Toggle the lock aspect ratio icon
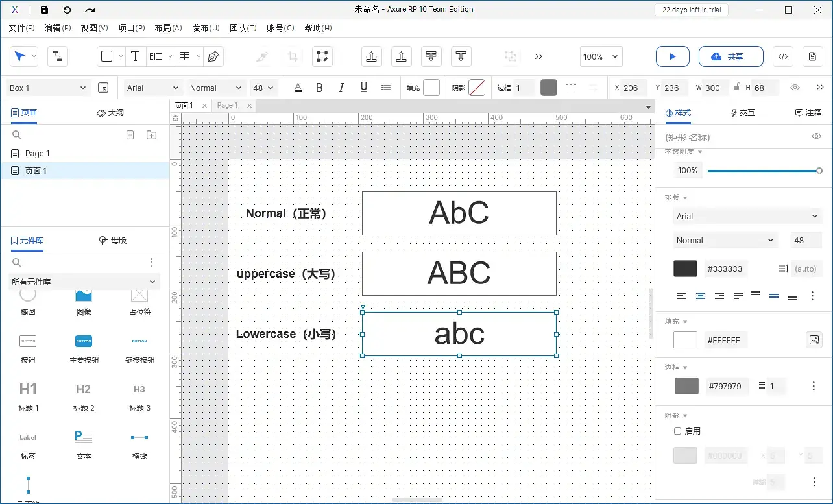 [x=736, y=87]
